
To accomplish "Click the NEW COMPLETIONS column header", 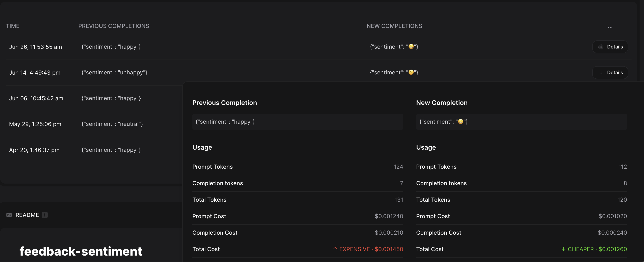I will tap(394, 26).
